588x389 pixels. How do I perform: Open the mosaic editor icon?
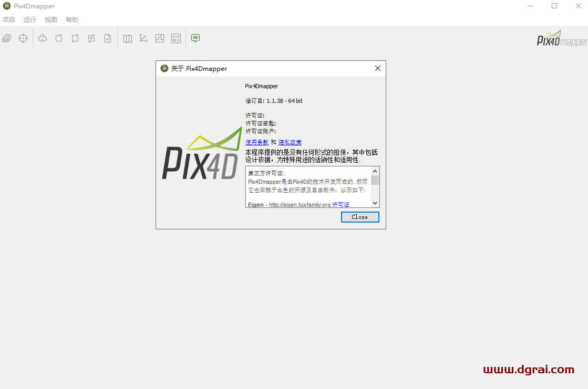pyautogui.click(x=160, y=38)
